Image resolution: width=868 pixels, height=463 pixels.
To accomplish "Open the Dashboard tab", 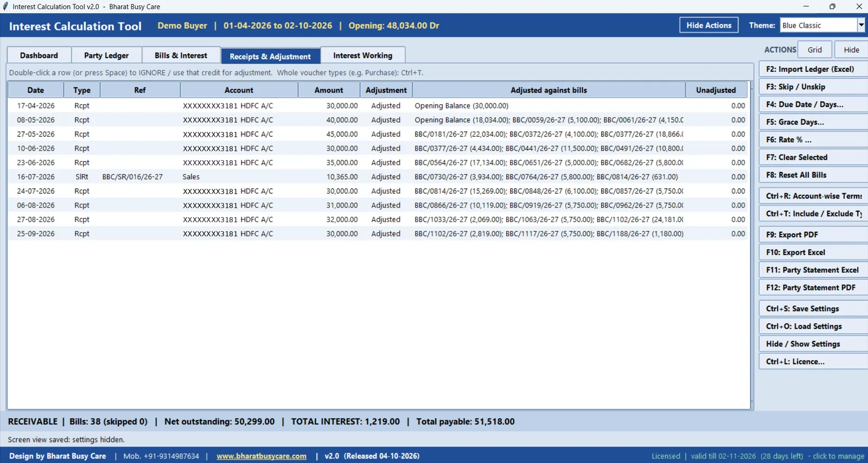I will [x=39, y=55].
